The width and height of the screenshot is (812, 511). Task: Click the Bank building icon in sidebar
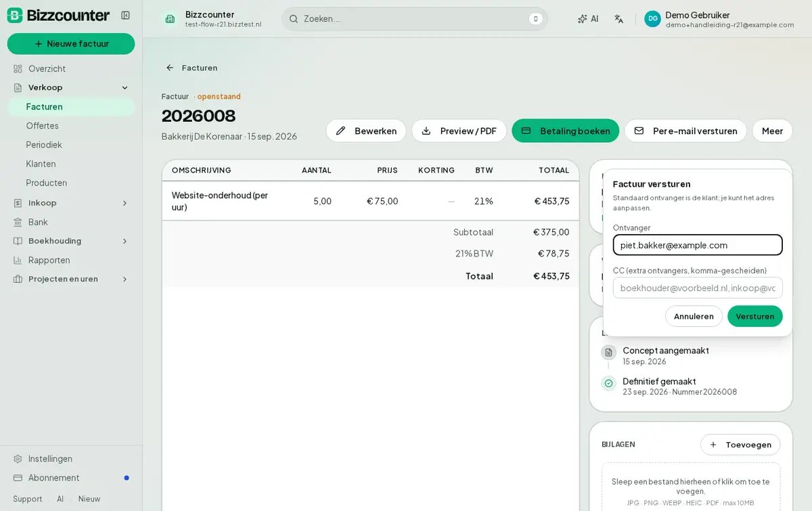18,222
